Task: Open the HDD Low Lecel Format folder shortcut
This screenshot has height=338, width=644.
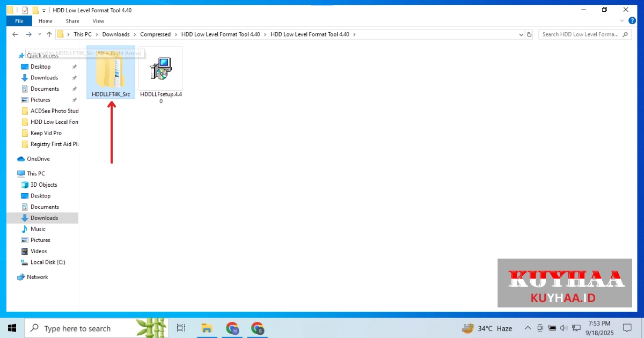Action: tap(49, 122)
